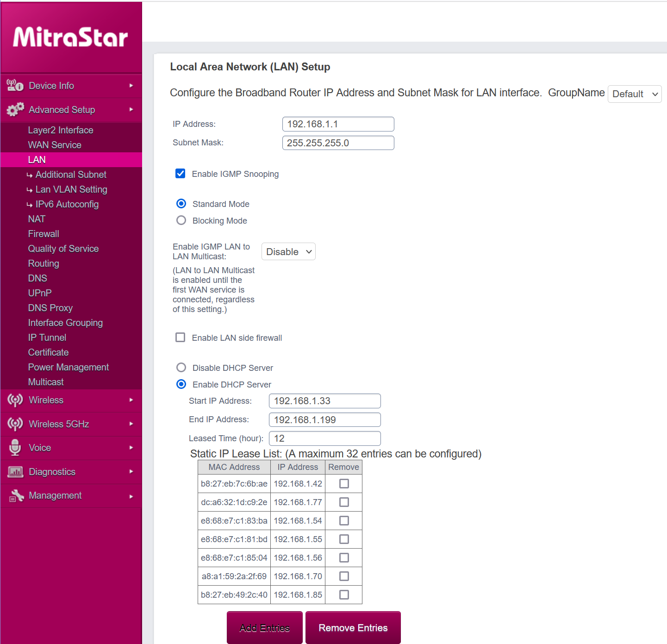Click the Wireless 5GHz signal icon
This screenshot has width=667, height=644.
[x=15, y=424]
